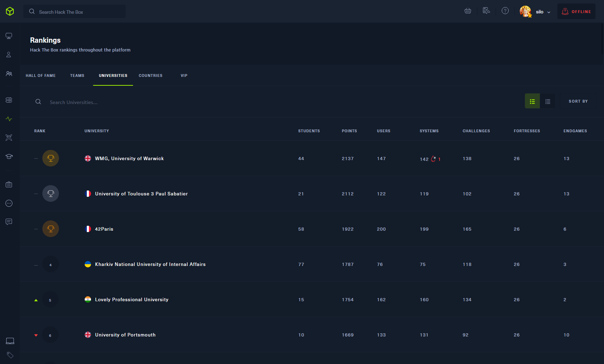This screenshot has width=604, height=364.
Task: Click the monitor icon in left sidebar
Action: [x=9, y=36]
